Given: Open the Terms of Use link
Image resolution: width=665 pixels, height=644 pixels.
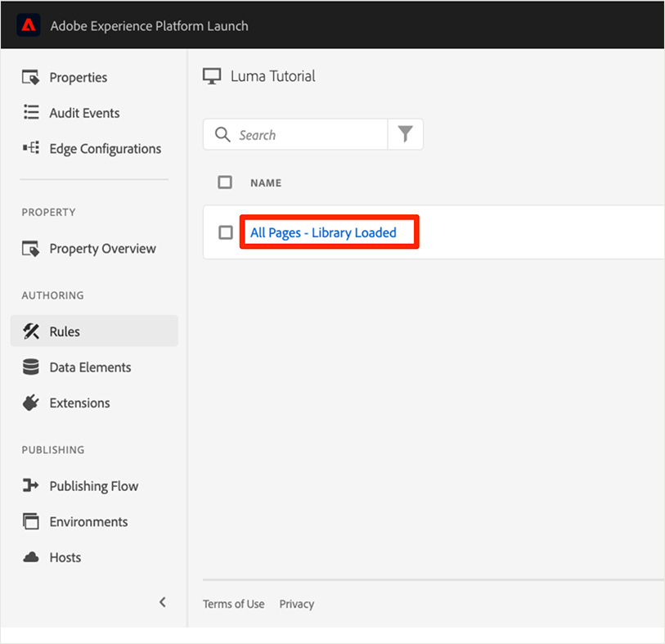Looking at the screenshot, I should coord(233,604).
